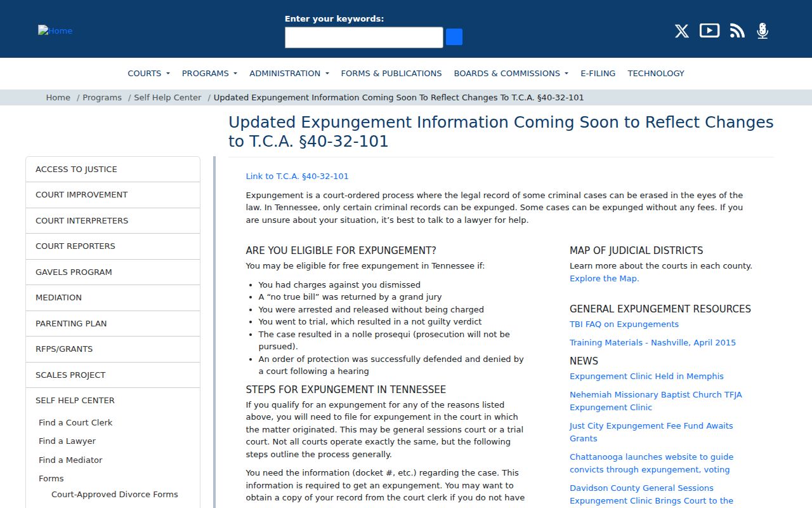The height and width of the screenshot is (508, 812).
Task: Click 'Steps for Expungement in Tennessee' heading
Action: [x=346, y=389]
